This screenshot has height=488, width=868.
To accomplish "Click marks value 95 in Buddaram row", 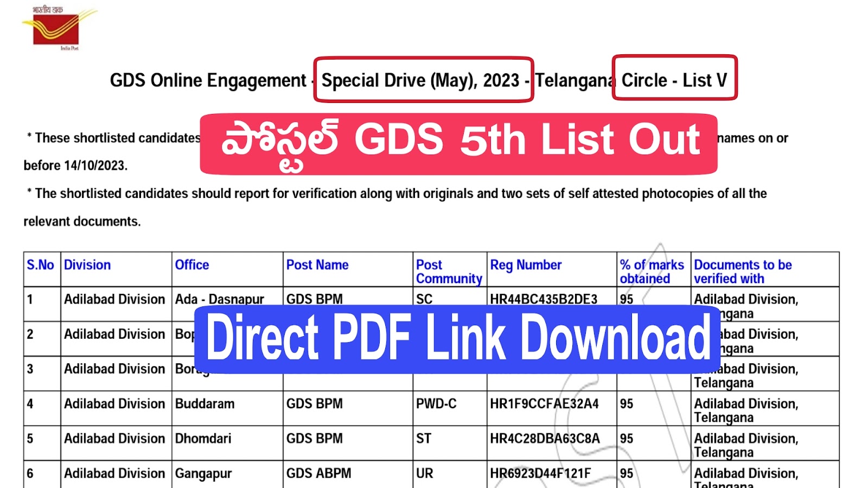I will (627, 403).
